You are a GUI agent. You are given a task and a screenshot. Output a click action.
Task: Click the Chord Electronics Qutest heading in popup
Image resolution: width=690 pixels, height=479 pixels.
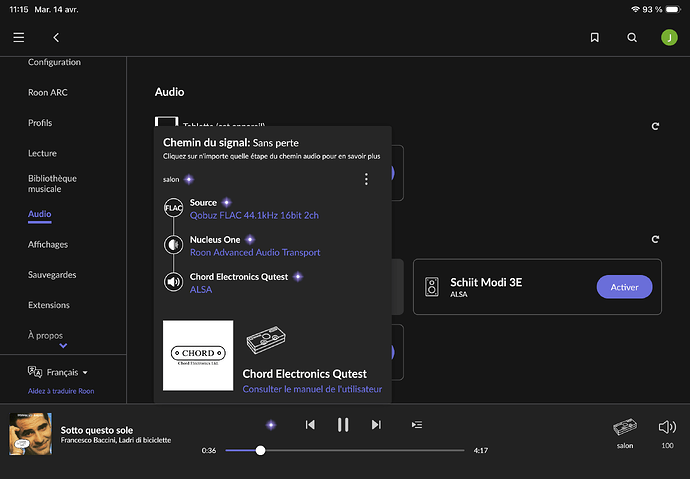[x=305, y=374]
